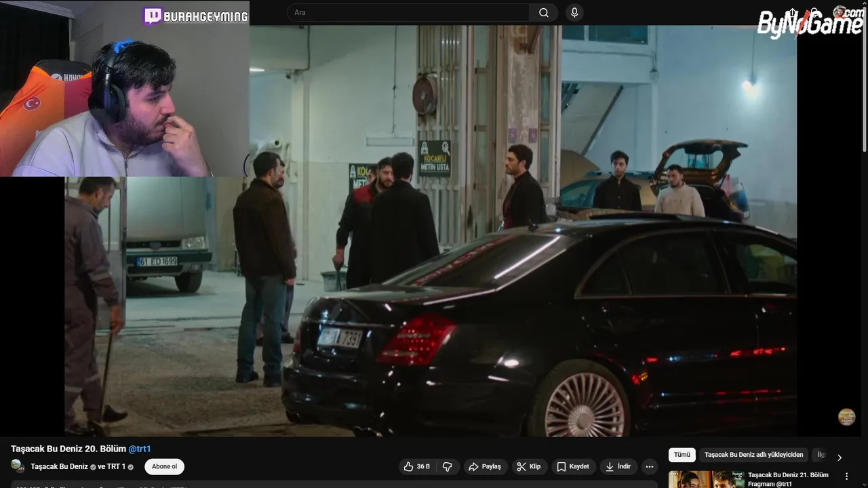Subscribe using the Abone ol button
868x488 pixels.
[164, 466]
